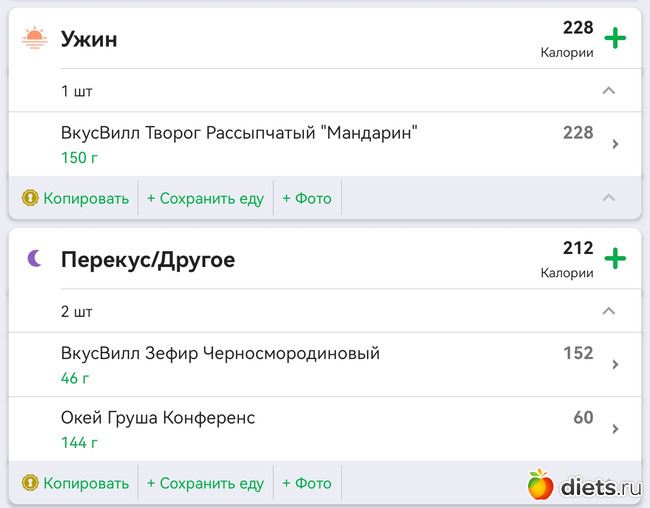Collapse the Перекус/Другое item list chevron
The width and height of the screenshot is (650, 508).
609,311
